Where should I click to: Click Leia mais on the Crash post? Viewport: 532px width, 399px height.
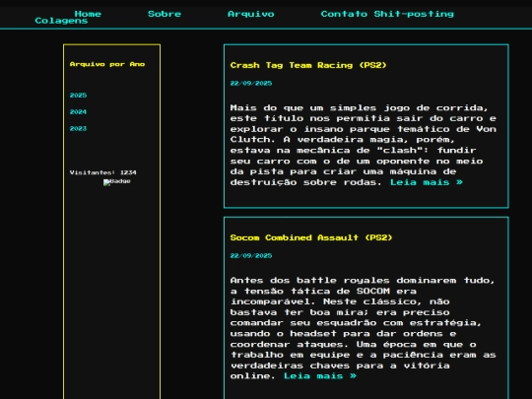click(x=427, y=182)
